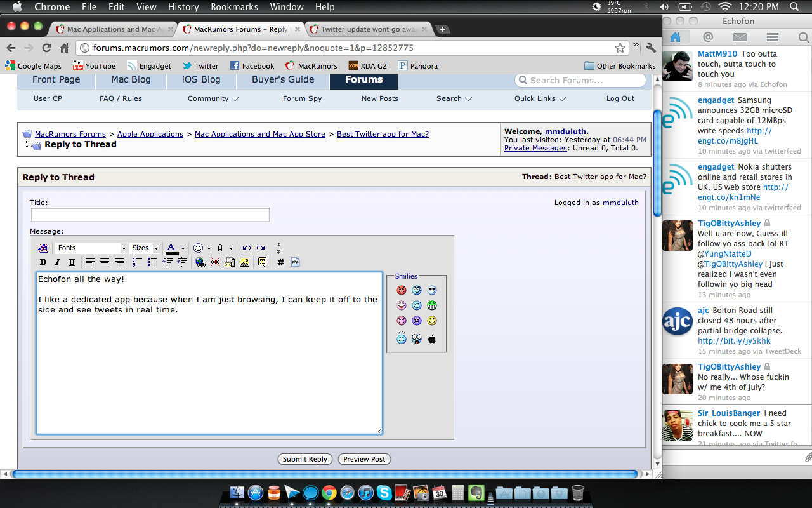
Task: Open the Private Messages link
Action: [535, 148]
